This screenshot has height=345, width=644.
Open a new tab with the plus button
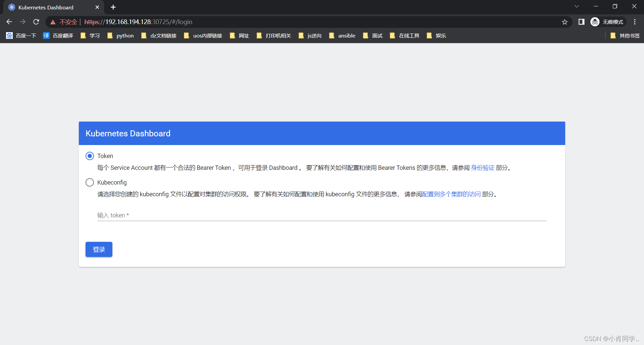[x=113, y=7]
